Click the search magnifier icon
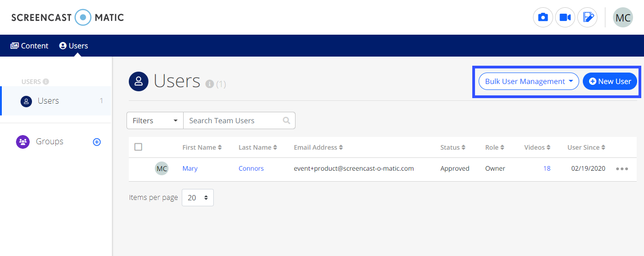Screen dimensions: 644x256 [286, 120]
